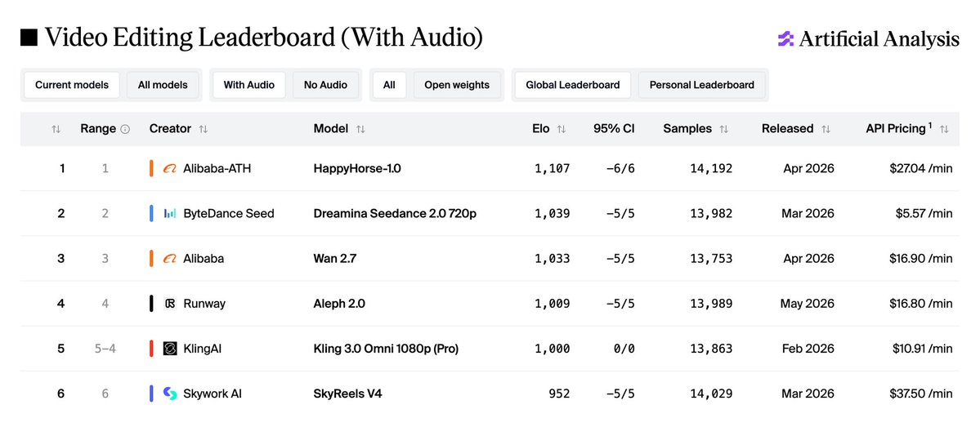Sort using the Elo column arrows
Screen dimensions: 980x436
[562, 129]
